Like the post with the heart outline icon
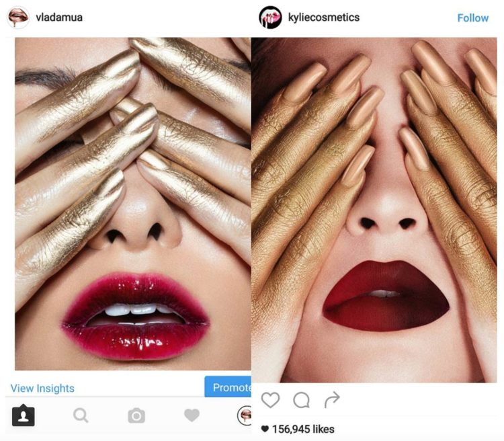The width and height of the screenshot is (504, 441). click(x=270, y=400)
